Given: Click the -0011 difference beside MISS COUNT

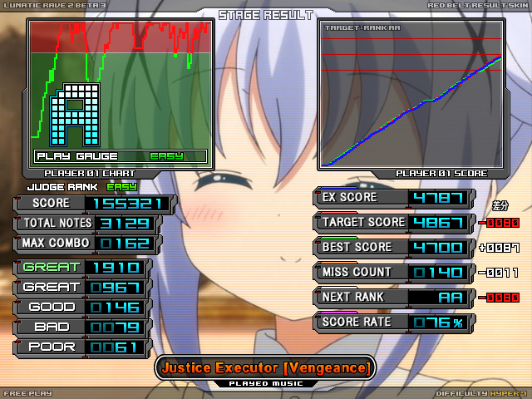Looking at the screenshot, I should (x=498, y=273).
